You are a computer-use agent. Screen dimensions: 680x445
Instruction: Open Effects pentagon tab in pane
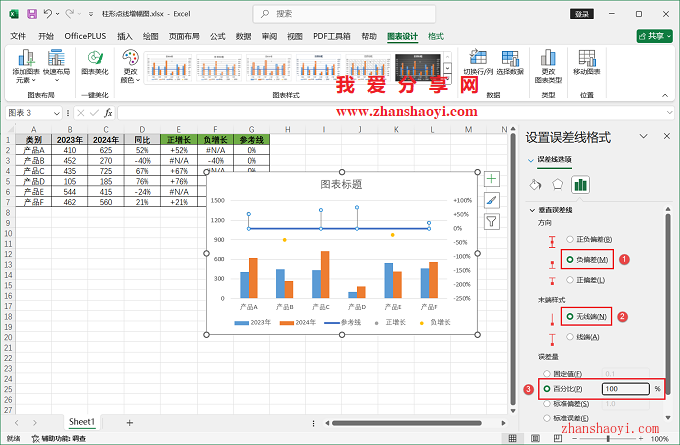pos(557,185)
